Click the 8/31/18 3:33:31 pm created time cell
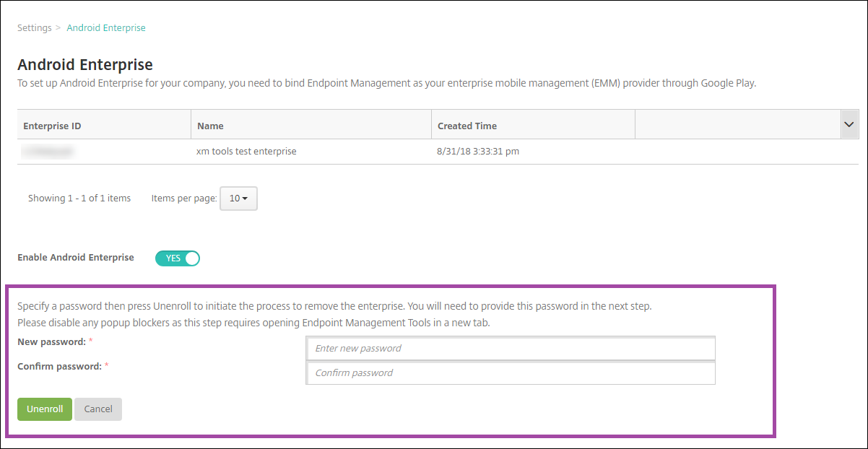Screen dimensions: 868x449 [478, 152]
